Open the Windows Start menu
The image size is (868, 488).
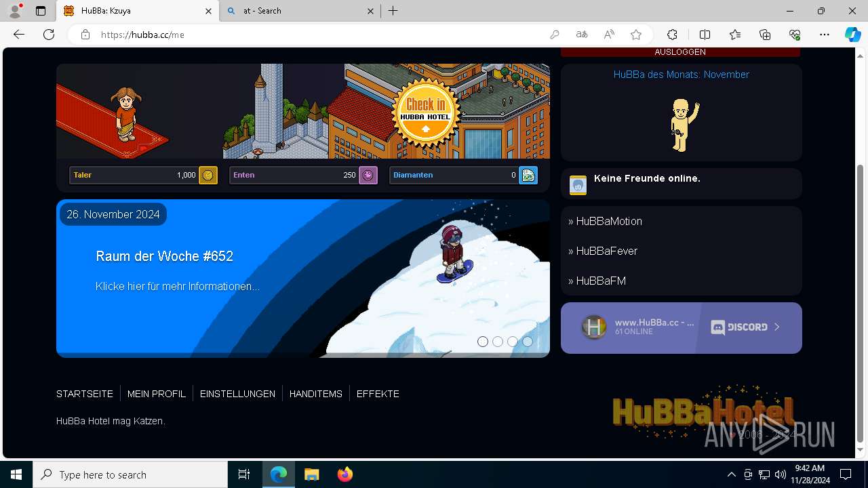pos(16,474)
